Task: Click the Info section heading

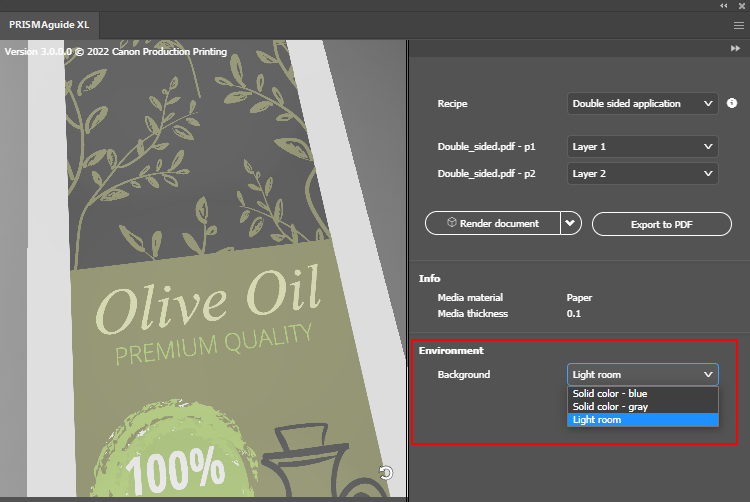Action: pyautogui.click(x=430, y=278)
